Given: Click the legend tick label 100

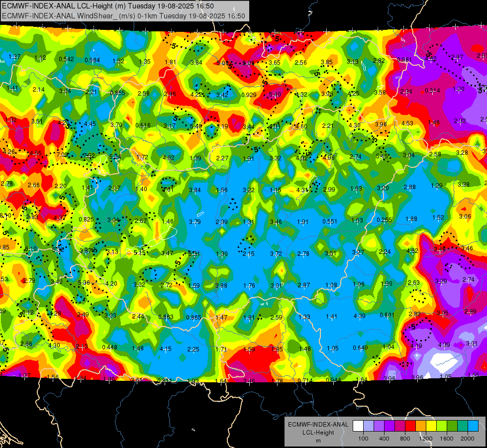Looking at the screenshot, I should [x=363, y=439].
